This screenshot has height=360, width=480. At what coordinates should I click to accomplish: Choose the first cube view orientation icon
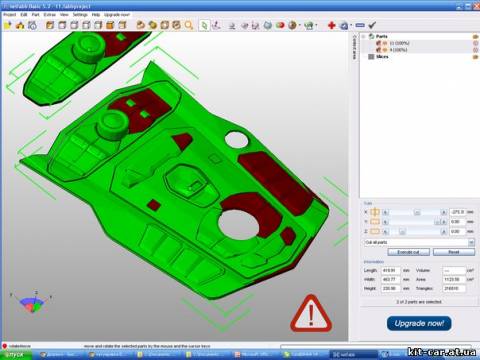pos(50,25)
